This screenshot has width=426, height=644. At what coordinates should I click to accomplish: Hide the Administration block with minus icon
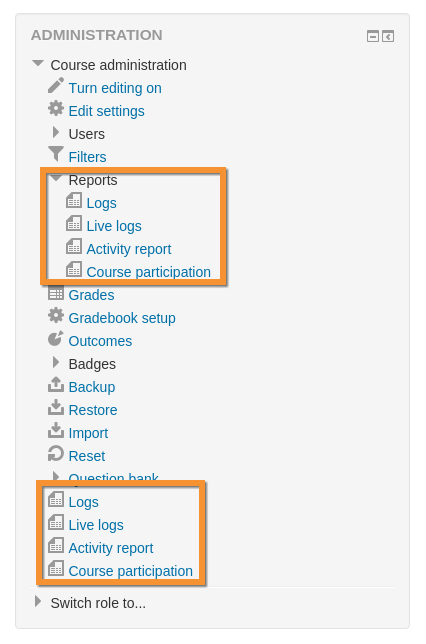click(373, 37)
